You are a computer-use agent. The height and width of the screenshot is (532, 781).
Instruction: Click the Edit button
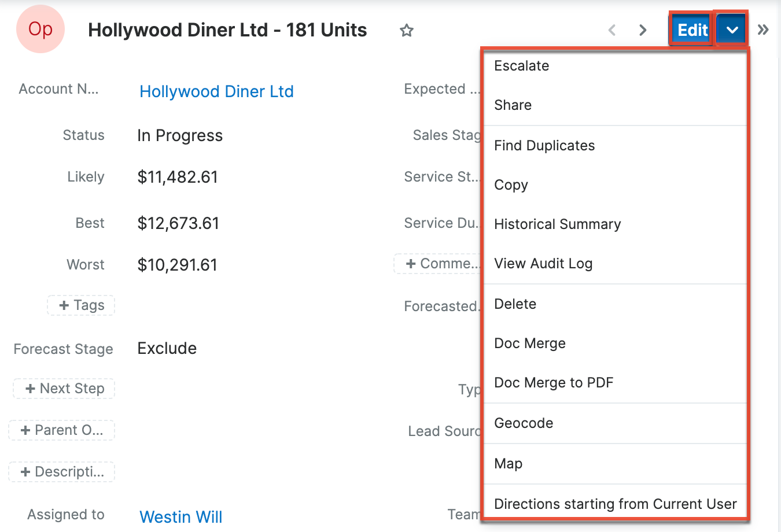point(691,30)
